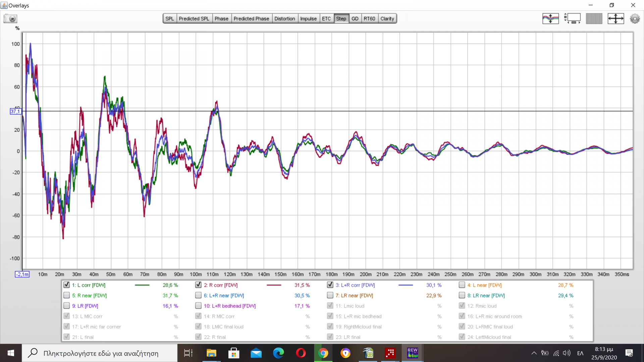Open the Distortion tab

coord(284,19)
